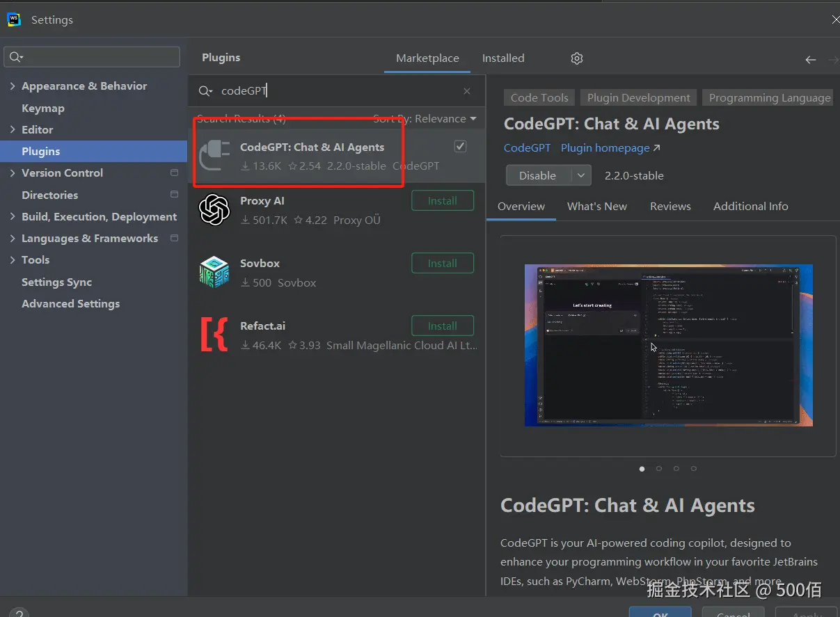
Task: Expand the Tools section
Action: tap(13, 259)
